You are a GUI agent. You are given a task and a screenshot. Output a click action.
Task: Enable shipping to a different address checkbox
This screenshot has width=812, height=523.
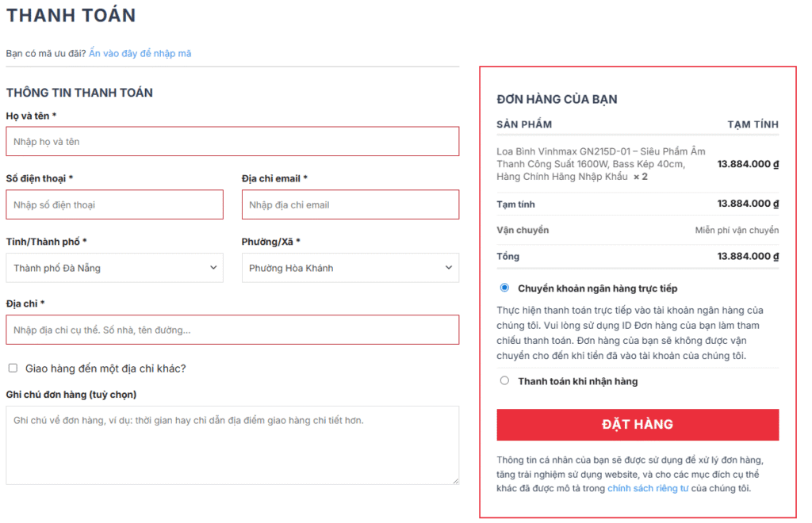(13, 368)
